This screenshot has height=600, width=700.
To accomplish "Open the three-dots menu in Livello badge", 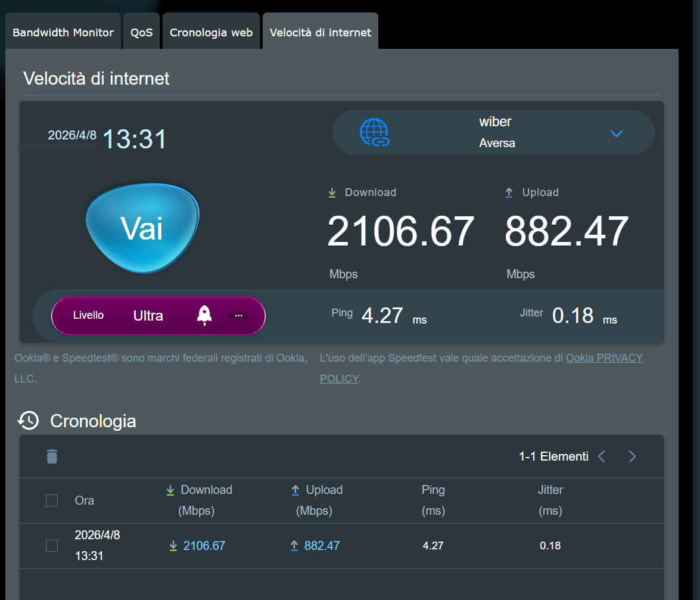I will (x=238, y=316).
